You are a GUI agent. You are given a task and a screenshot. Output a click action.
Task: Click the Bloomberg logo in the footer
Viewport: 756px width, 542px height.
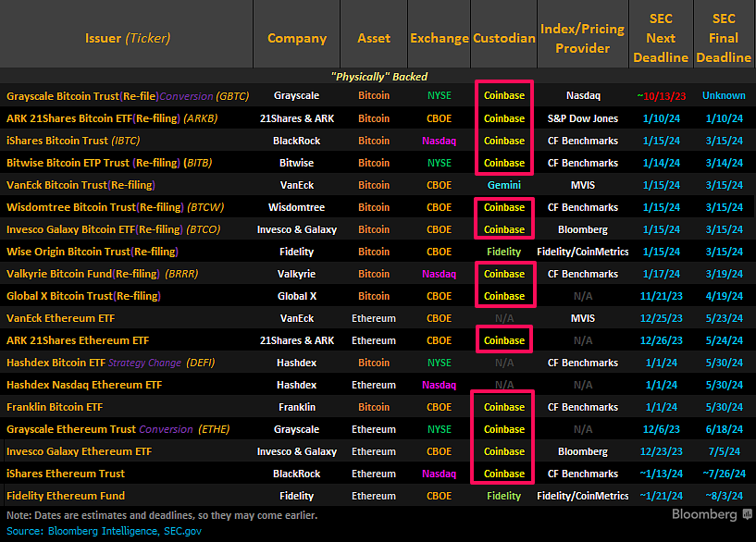[704, 514]
